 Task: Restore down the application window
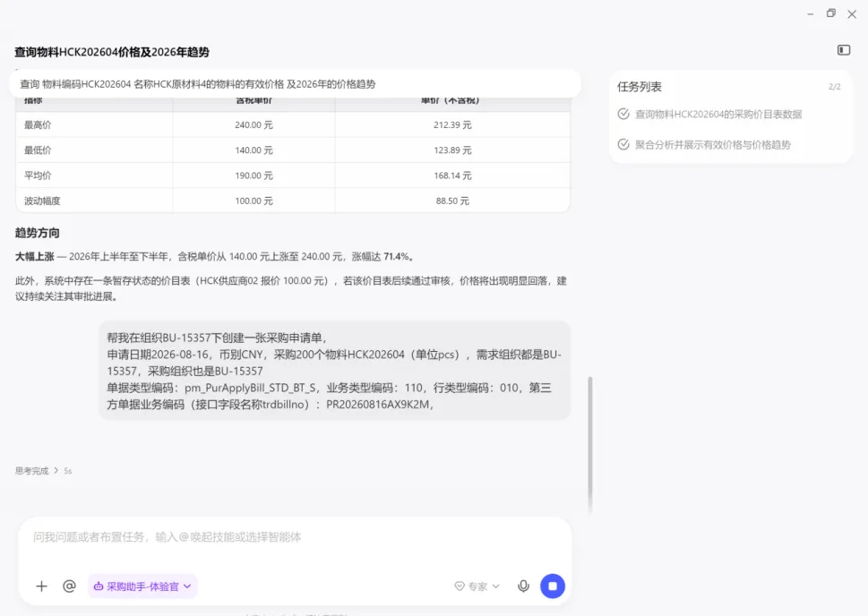[x=831, y=13]
